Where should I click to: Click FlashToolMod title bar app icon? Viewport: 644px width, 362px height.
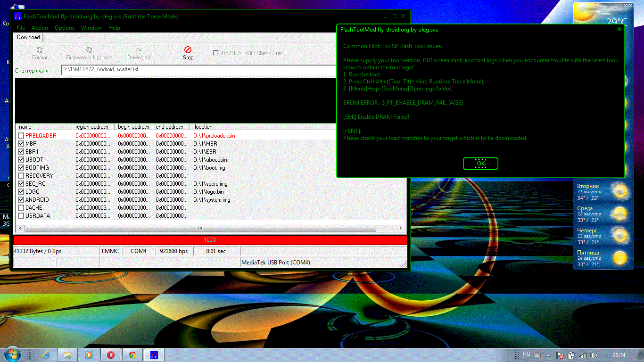[x=17, y=16]
